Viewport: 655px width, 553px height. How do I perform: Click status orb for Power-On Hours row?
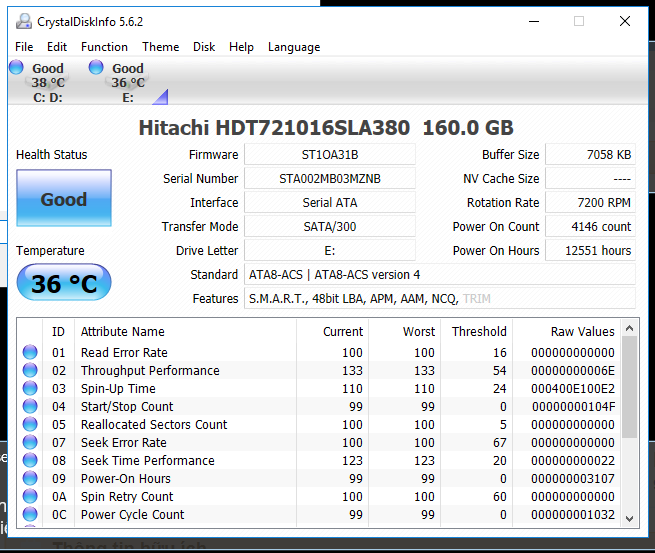point(30,478)
